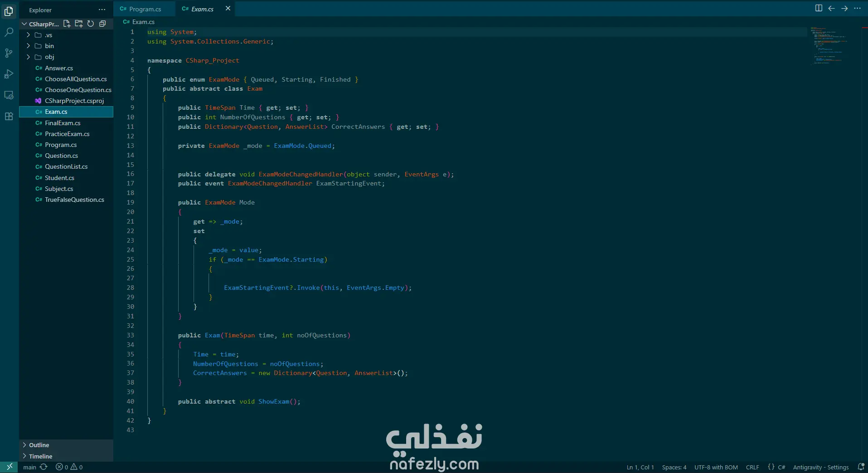Open FinalExam.cs file
This screenshot has height=473, width=868.
point(66,123)
